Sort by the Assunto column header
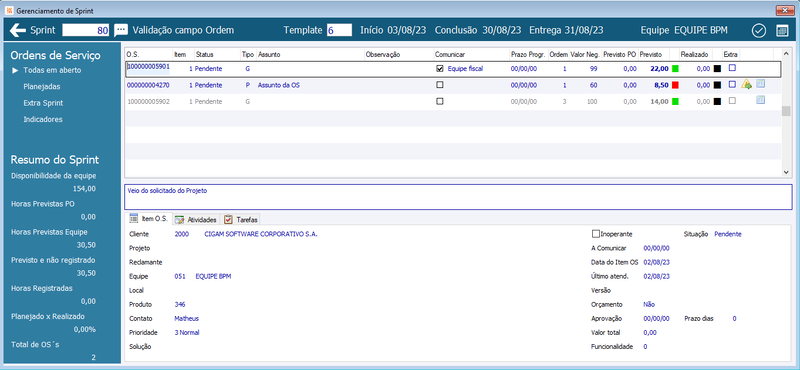The image size is (800, 370). (310, 54)
